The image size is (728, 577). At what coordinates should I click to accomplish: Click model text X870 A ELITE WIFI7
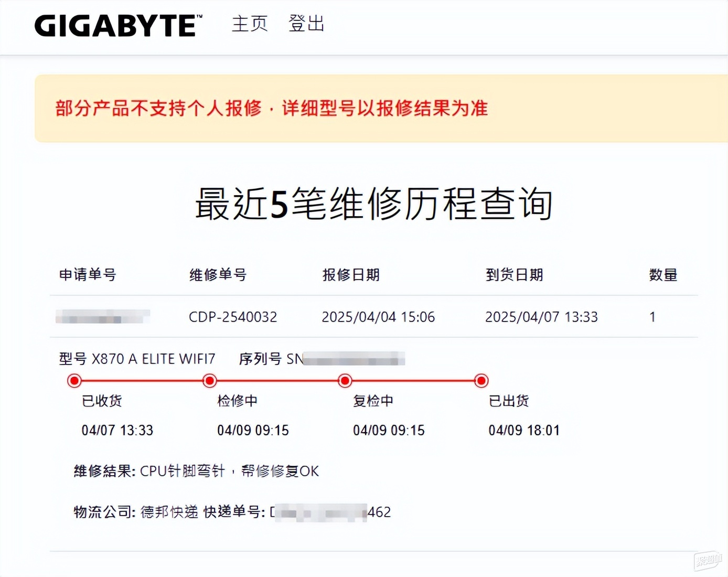point(153,359)
